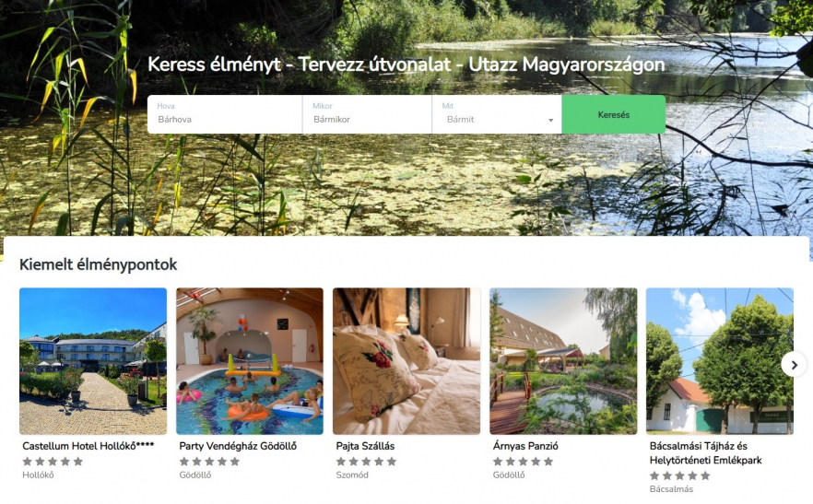Open Bácsalmási Tájház photo card
Viewport: 813px width, 504px height.
(x=720, y=361)
